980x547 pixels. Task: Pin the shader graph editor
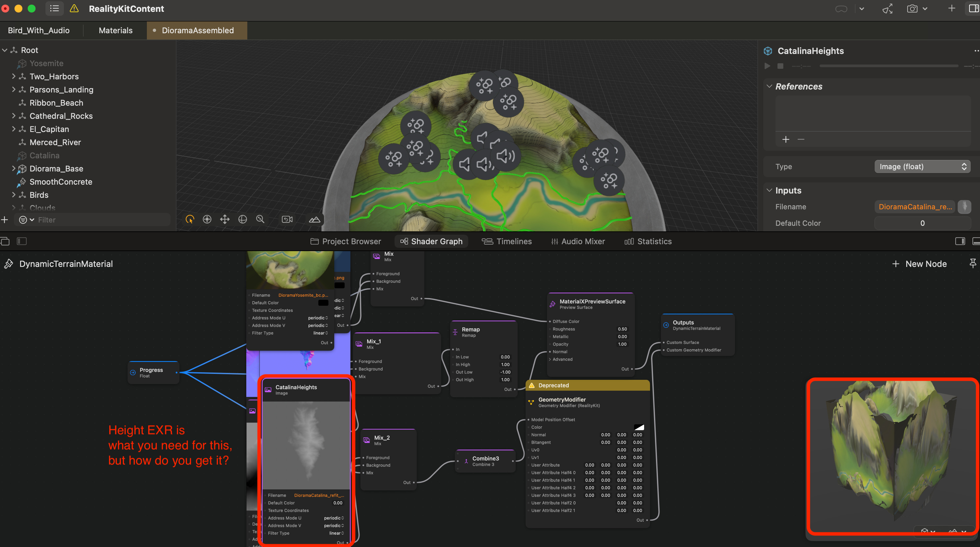(972, 263)
